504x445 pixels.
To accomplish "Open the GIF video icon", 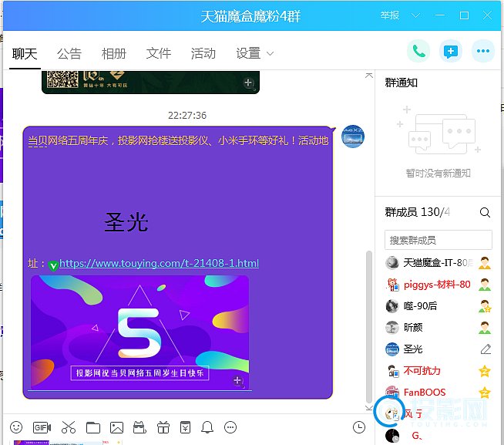I will [x=42, y=427].
